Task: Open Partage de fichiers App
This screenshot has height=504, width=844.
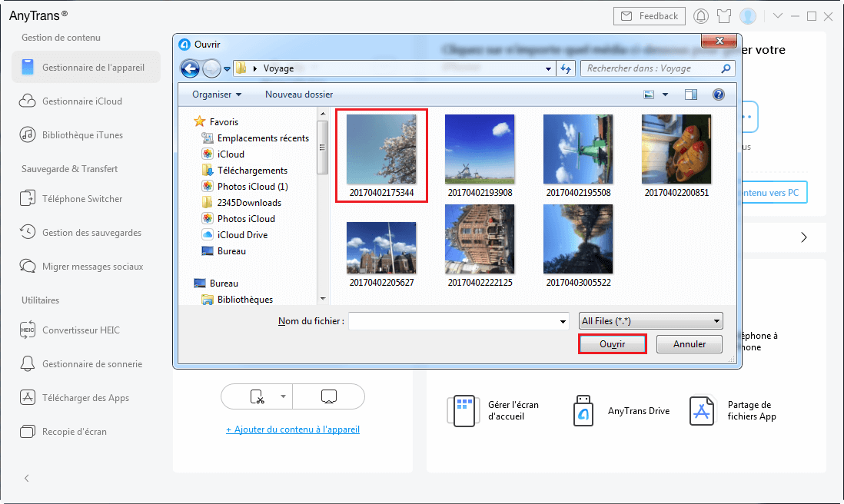Action: [733, 410]
